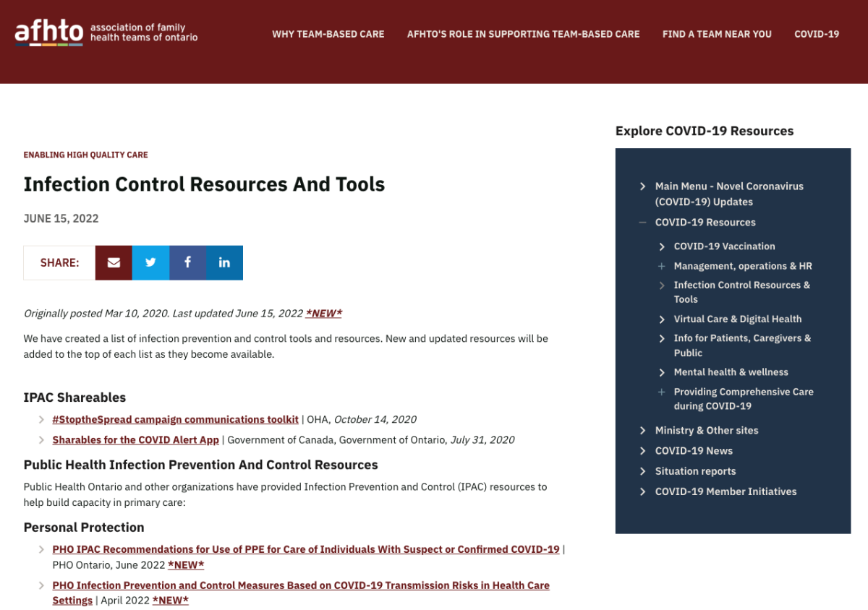Screen dimensions: 868x610
Task: Expand plus icon beside Providing Comprehensive Care
Action: point(661,392)
